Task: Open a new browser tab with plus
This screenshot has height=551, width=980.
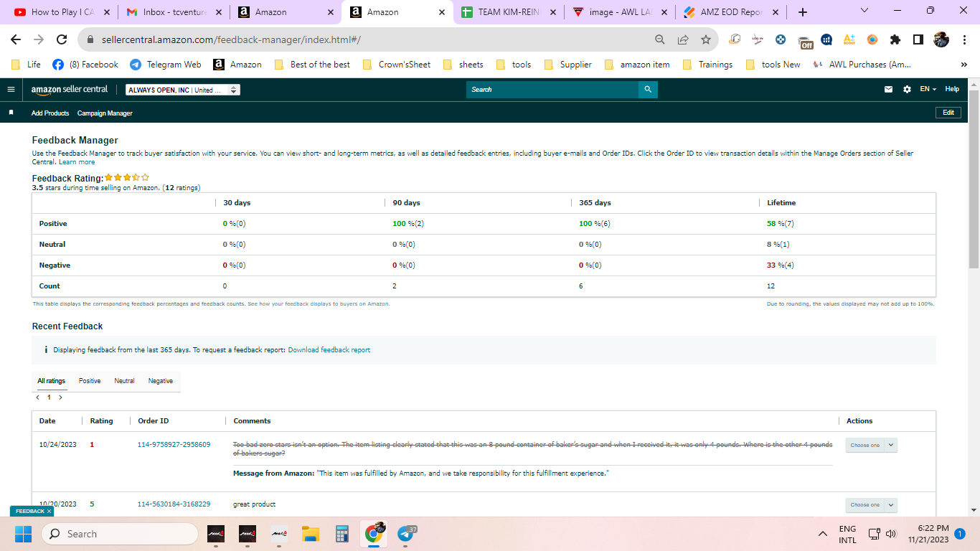Action: [803, 12]
